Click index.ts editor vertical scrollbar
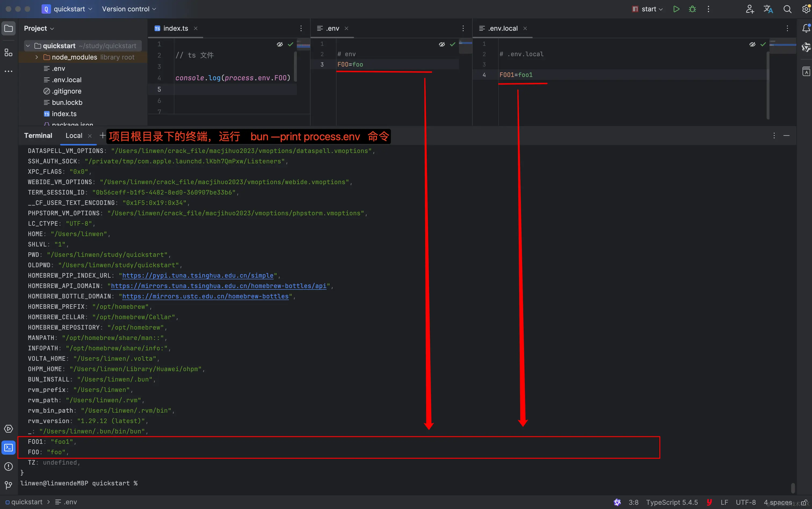812x509 pixels. (x=295, y=66)
